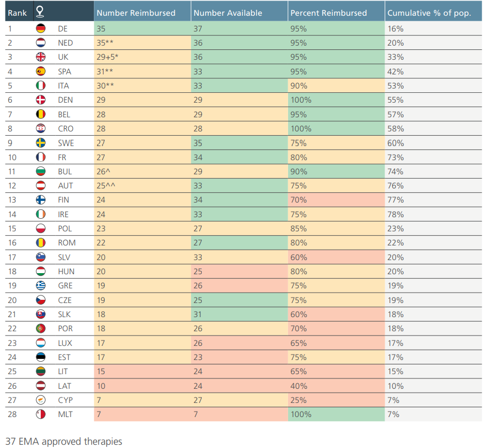
Task: Click the Greece flag icon
Action: 41,286
